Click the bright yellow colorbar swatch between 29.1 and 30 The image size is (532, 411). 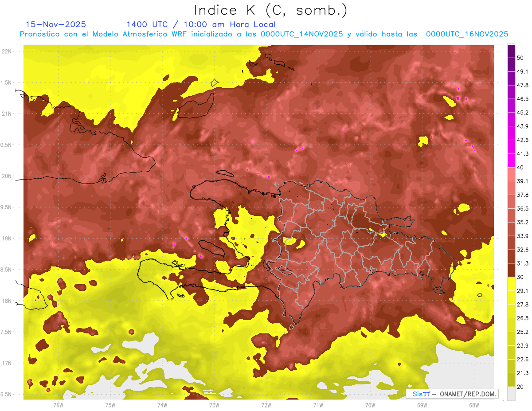point(511,284)
